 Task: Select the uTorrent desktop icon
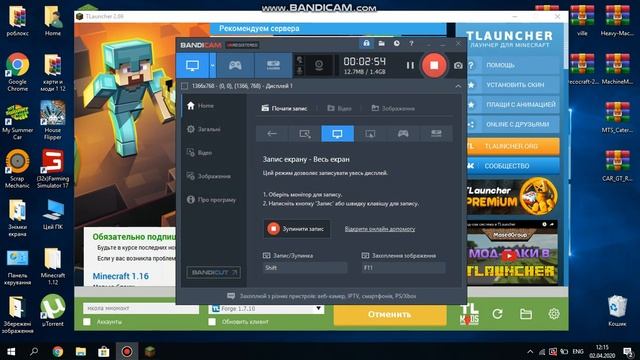(x=53, y=311)
